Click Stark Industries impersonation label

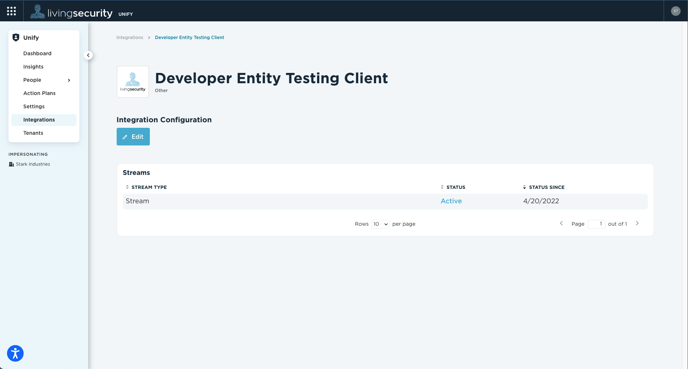point(33,164)
